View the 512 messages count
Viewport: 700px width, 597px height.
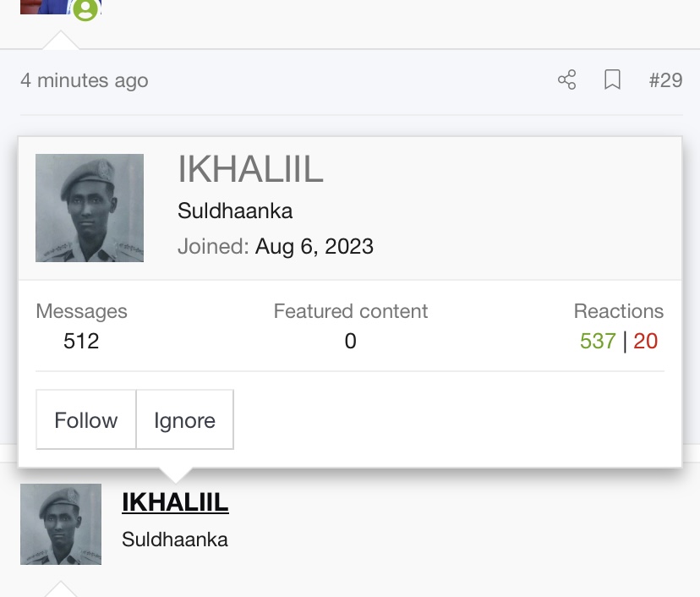click(81, 341)
